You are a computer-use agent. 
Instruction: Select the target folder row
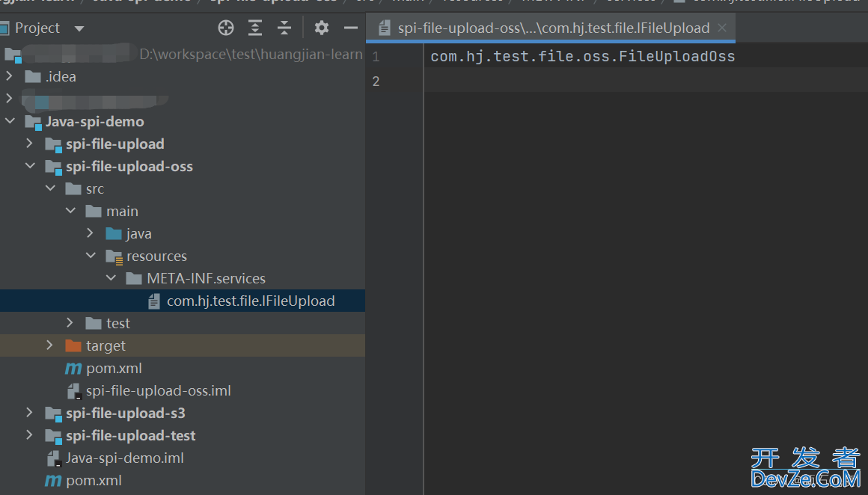(183, 345)
